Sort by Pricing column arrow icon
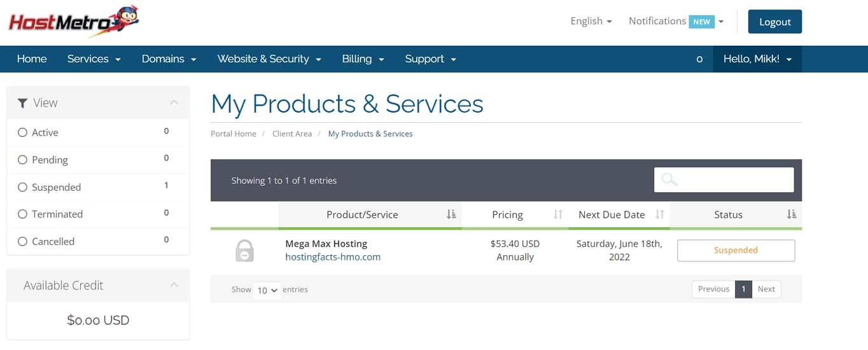This screenshot has width=868, height=350. 558,214
